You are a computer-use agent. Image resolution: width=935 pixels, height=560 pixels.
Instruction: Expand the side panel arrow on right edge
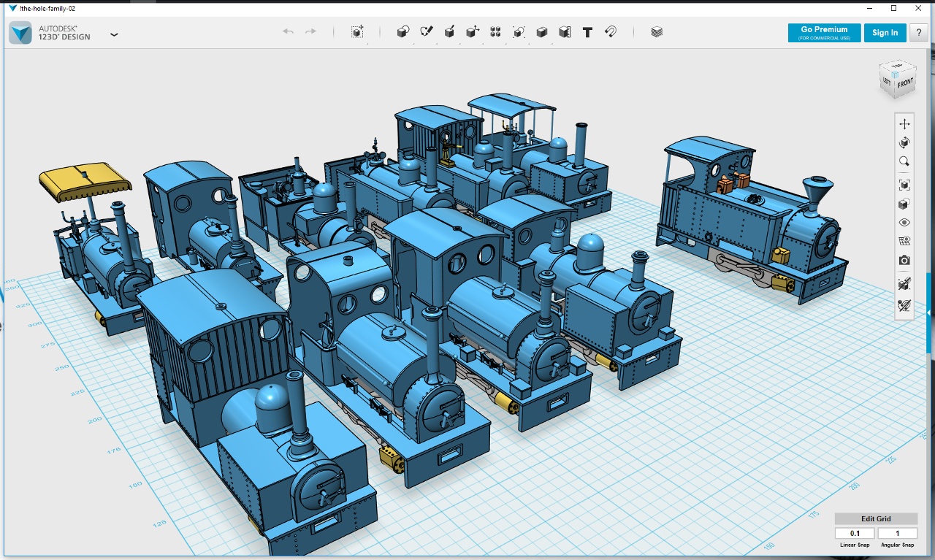pos(929,314)
